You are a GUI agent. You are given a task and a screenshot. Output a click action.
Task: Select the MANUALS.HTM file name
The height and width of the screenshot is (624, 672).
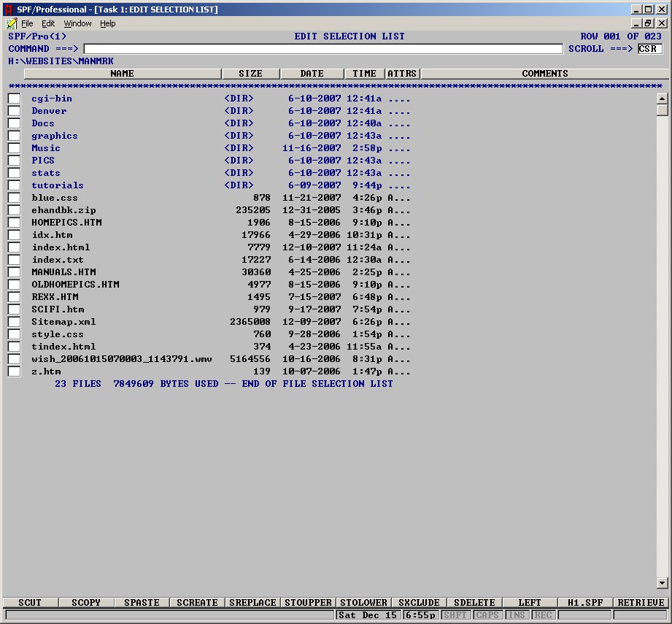[64, 272]
